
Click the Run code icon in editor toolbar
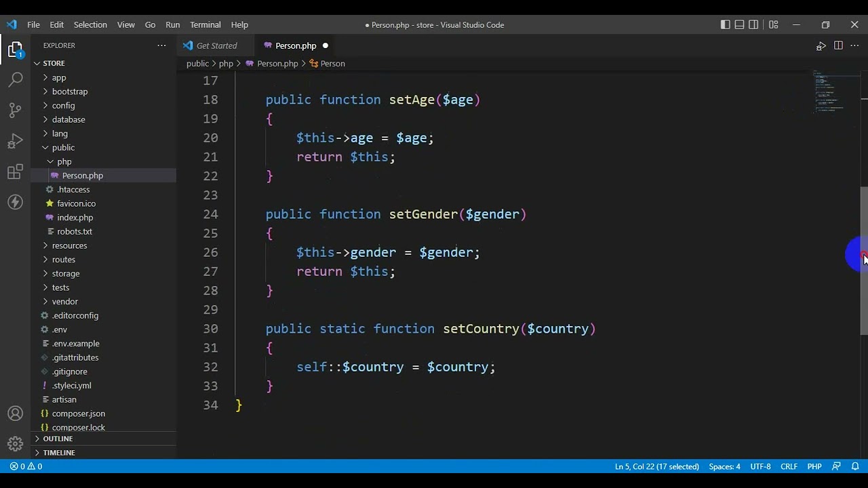point(821,45)
